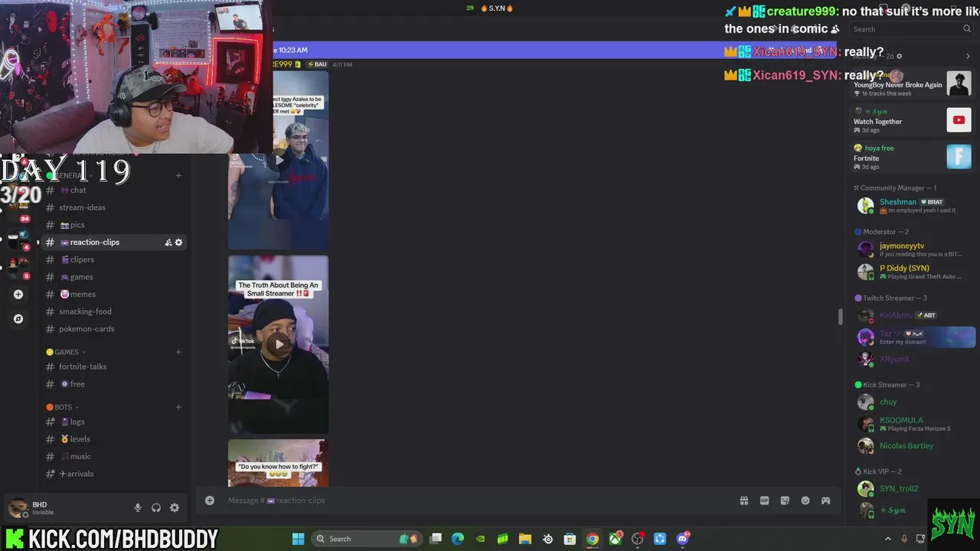Select member P Diddy (SYN)
Viewport: 980px width, 551px height.
pyautogui.click(x=913, y=272)
